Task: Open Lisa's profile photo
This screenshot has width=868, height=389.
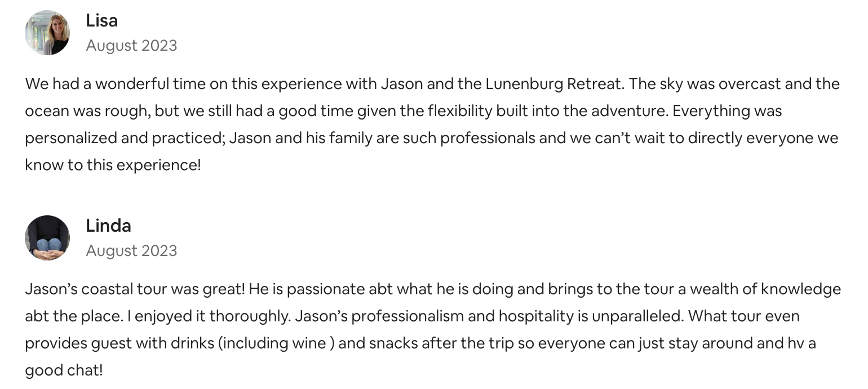Action: click(47, 33)
